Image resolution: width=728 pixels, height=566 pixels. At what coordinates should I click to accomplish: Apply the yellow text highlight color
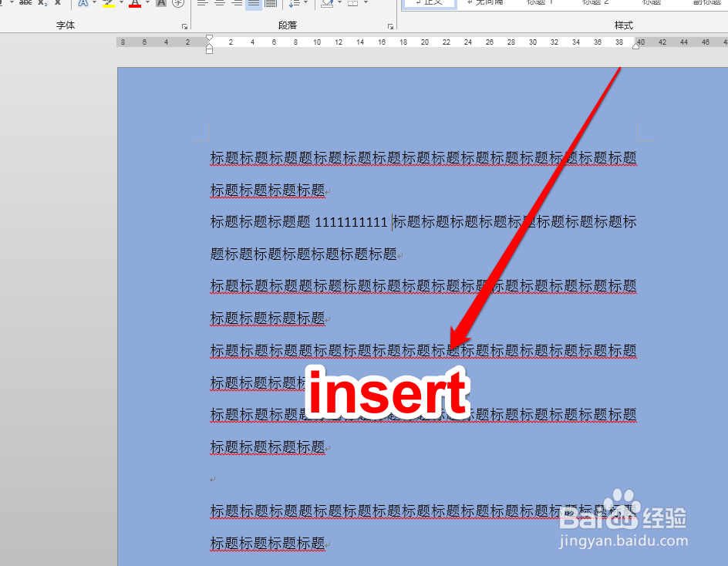109,3
